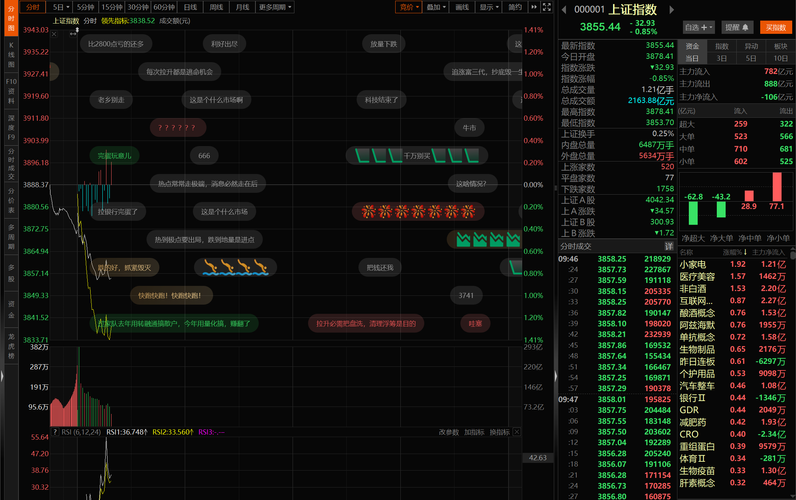Click the 净小单 77.1 red bar

click(777, 187)
